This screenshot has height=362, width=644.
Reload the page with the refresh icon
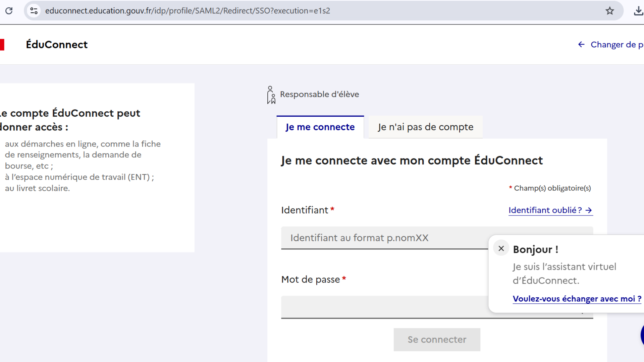point(9,11)
